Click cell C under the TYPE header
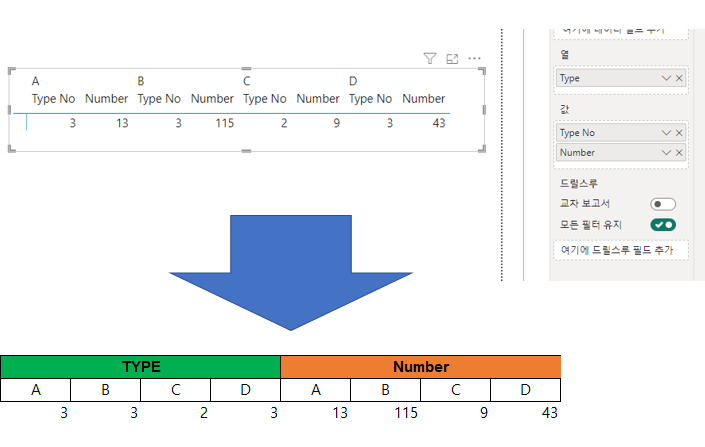The width and height of the screenshot is (705, 447). click(175, 390)
